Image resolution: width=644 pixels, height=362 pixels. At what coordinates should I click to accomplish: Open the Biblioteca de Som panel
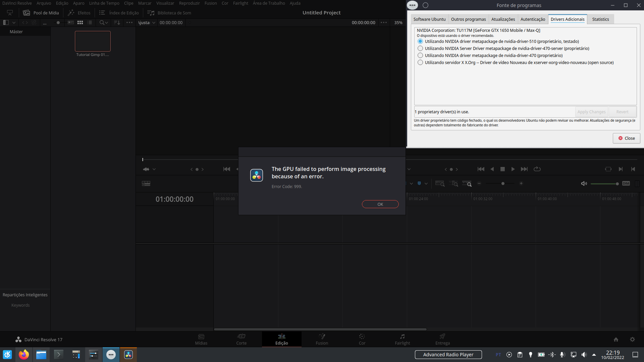169,13
